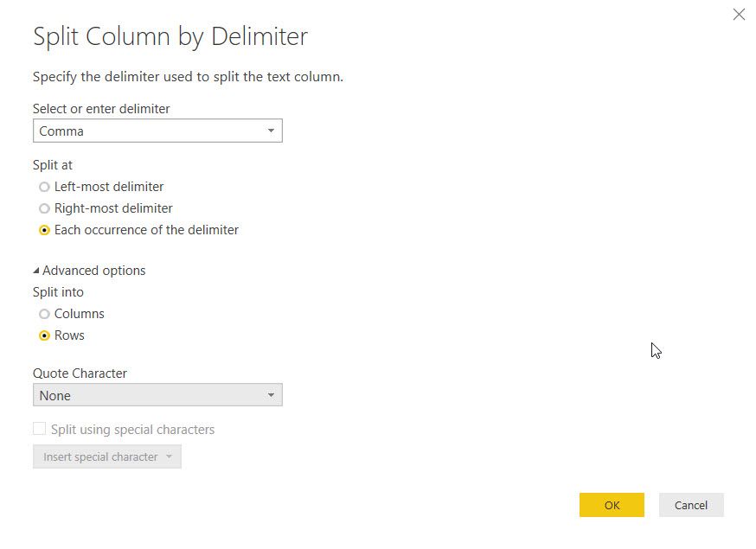Click the None quote character field
The width and height of the screenshot is (756, 549).
click(x=157, y=395)
